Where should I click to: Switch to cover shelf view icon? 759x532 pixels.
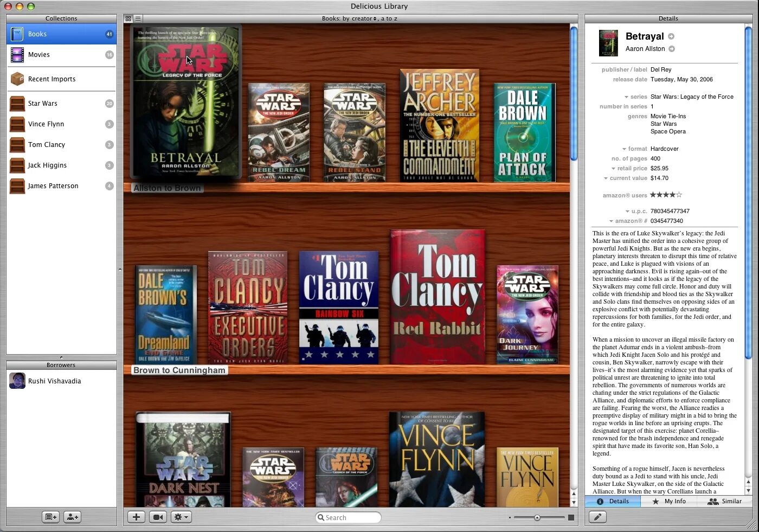coord(128,18)
